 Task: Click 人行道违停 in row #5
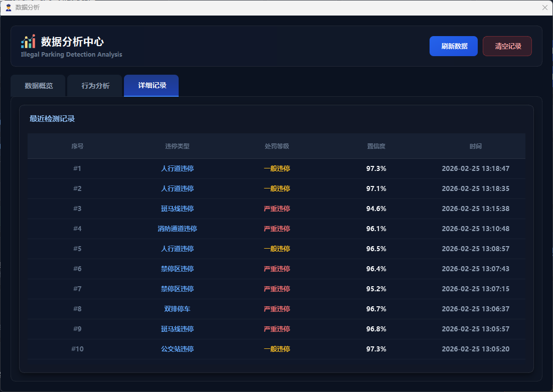[178, 249]
